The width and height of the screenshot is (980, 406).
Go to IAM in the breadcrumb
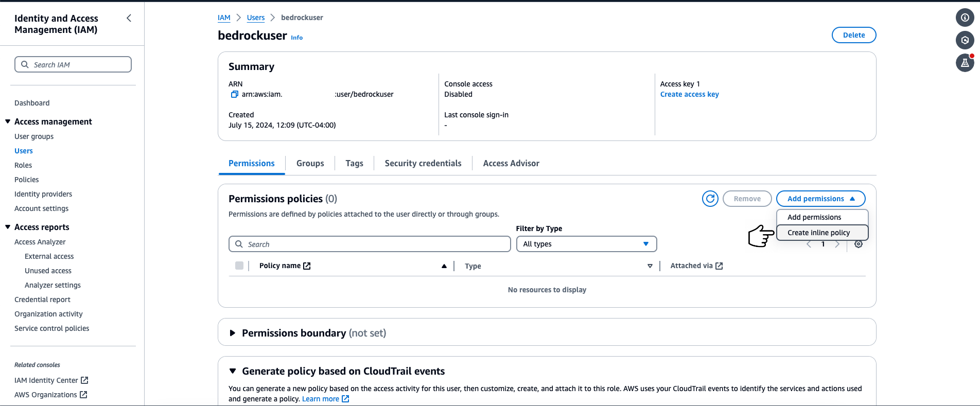(224, 17)
